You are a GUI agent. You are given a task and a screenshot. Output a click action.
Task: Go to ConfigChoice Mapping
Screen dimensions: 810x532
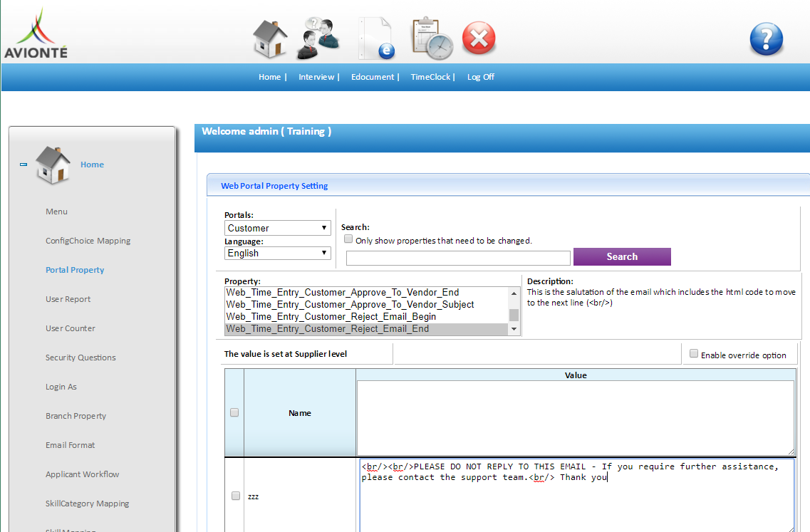tap(88, 241)
